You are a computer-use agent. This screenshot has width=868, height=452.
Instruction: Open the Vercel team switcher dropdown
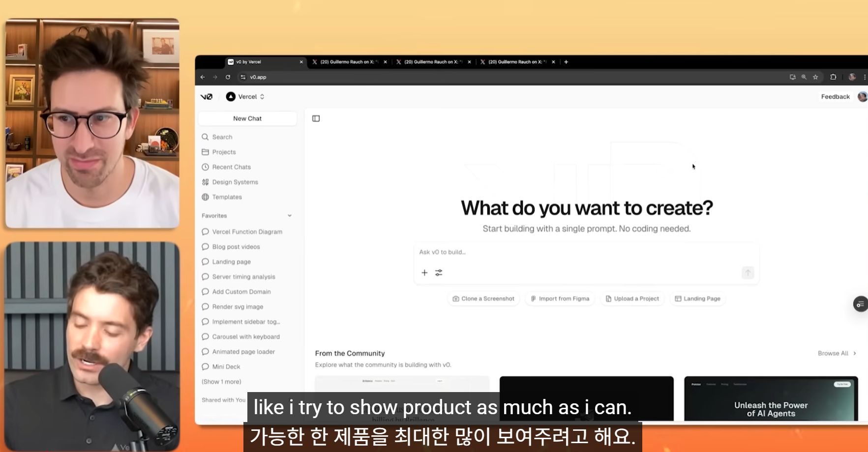[x=245, y=97]
